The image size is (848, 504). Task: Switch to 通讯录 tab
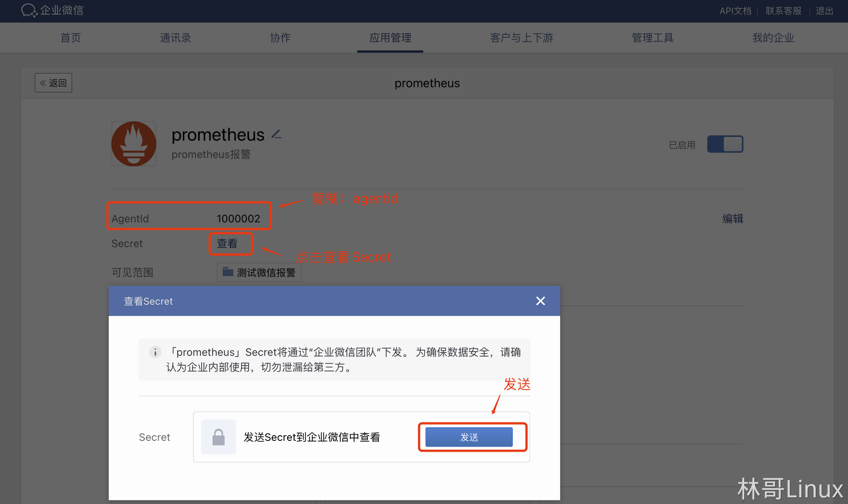coord(175,38)
